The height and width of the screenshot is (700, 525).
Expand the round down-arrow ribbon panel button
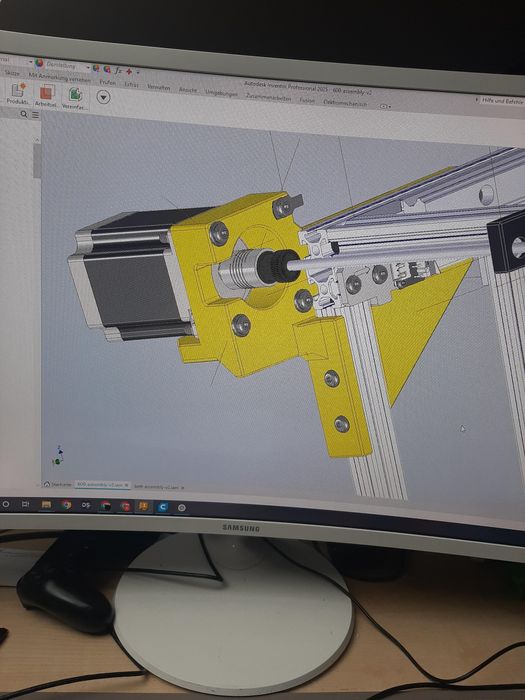tap(103, 97)
